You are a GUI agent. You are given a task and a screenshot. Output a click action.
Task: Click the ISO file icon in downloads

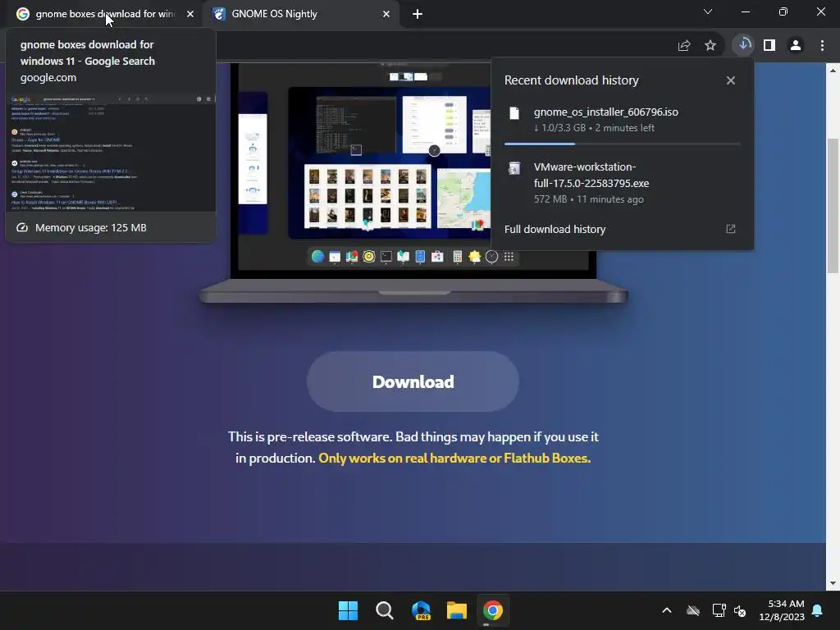pos(514,113)
